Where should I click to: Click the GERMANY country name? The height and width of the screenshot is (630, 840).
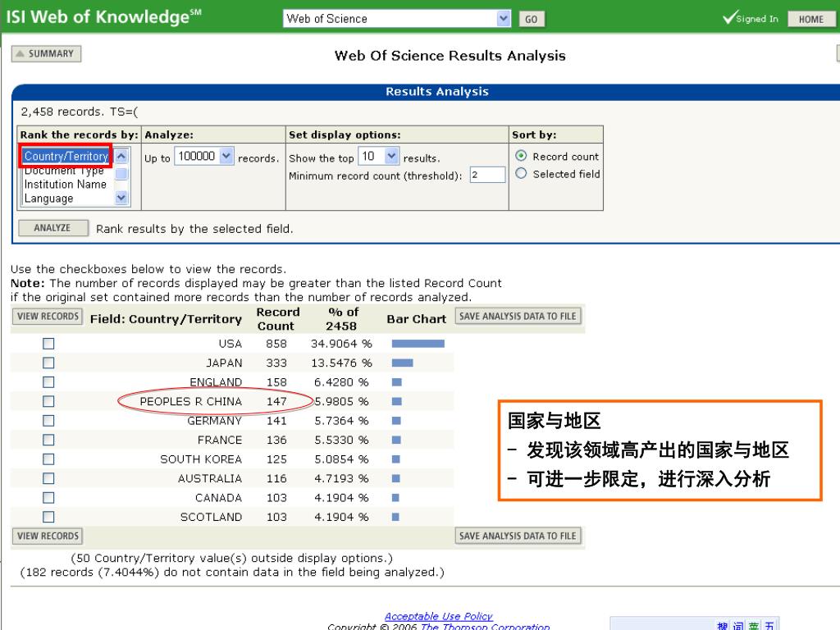coord(214,421)
